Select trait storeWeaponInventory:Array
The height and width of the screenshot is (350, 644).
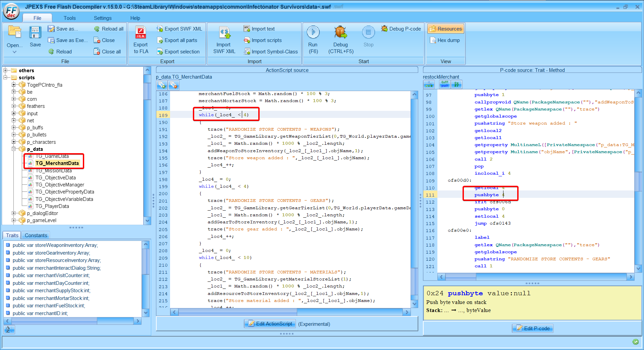[55, 245]
